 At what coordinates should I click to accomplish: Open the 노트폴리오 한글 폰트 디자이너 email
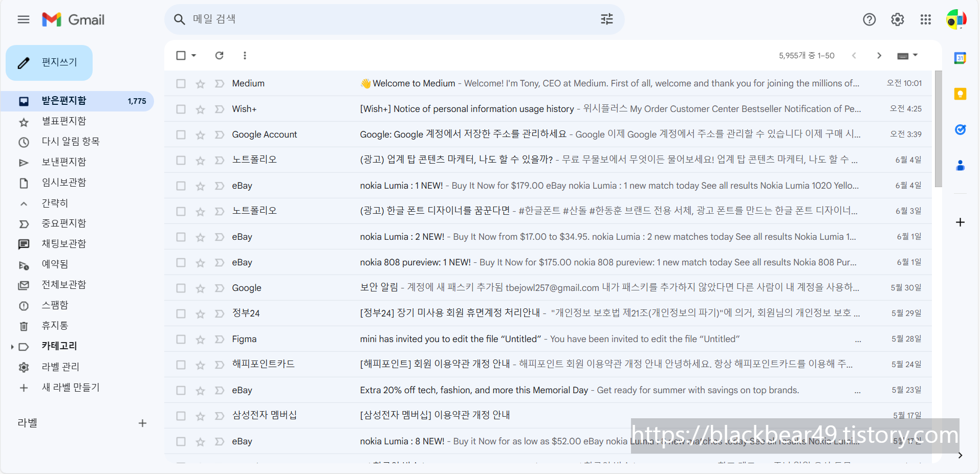pos(548,211)
